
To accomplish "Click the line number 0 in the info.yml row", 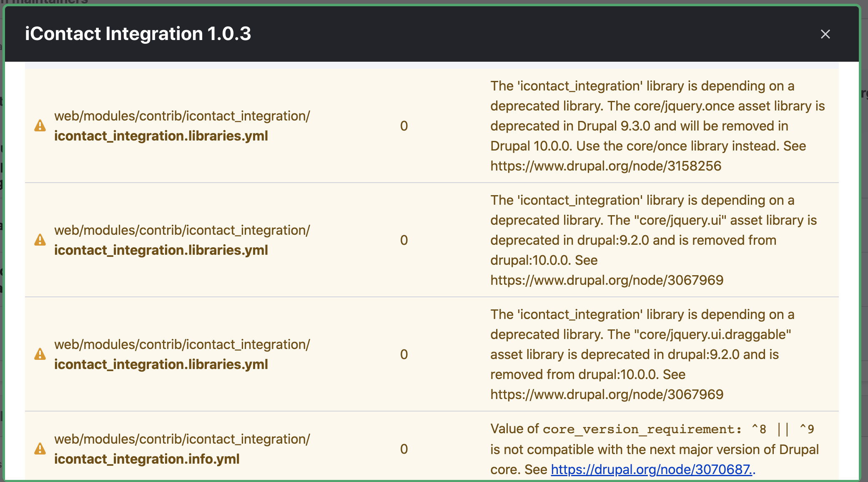I will click(x=404, y=449).
